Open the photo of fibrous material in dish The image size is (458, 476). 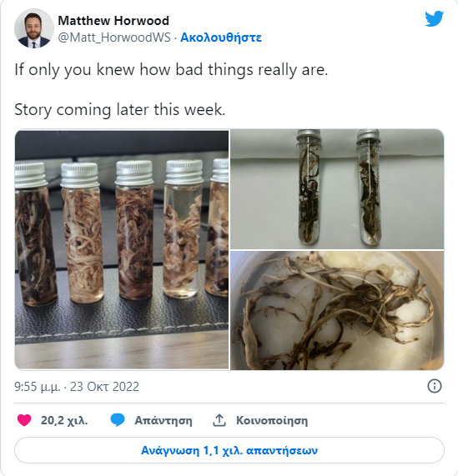coord(337,310)
